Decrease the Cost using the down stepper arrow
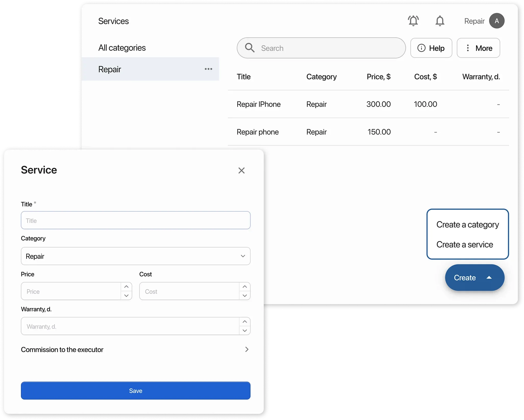524x420 pixels. click(x=245, y=296)
